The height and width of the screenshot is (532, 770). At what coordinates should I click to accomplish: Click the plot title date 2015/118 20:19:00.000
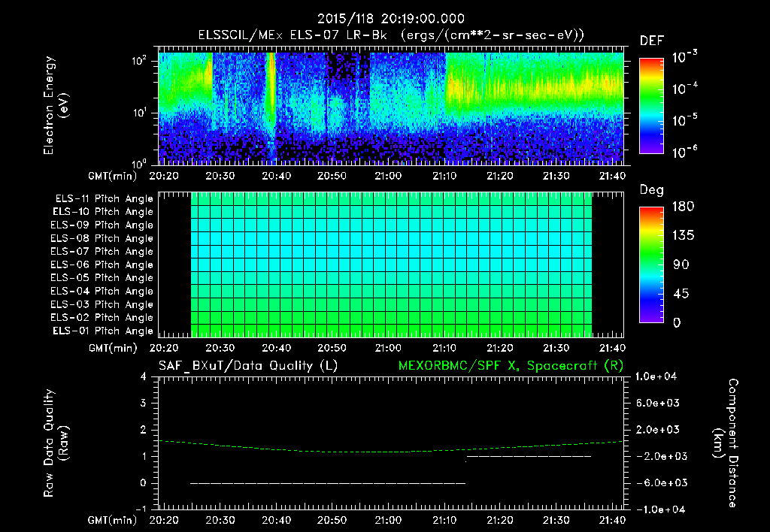click(390, 19)
